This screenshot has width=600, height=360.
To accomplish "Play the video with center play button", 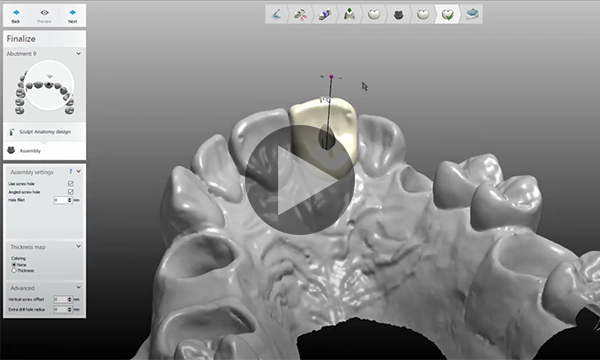I will [300, 180].
